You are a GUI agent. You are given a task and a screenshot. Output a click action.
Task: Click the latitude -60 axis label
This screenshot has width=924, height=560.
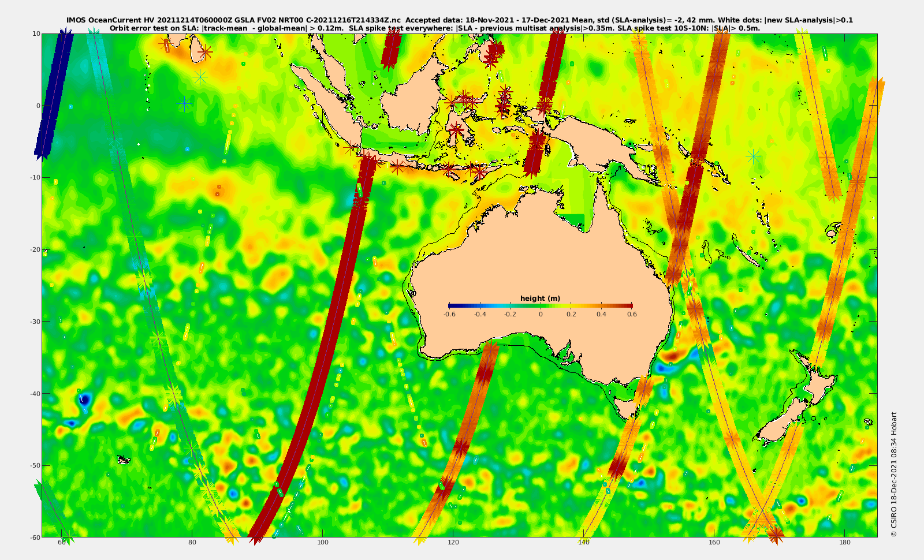[35, 537]
